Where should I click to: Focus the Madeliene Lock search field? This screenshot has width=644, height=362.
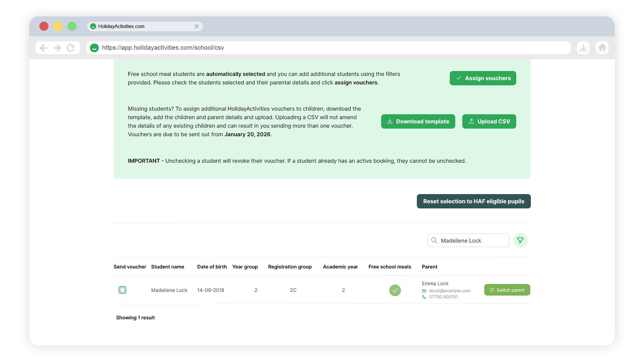pos(473,240)
